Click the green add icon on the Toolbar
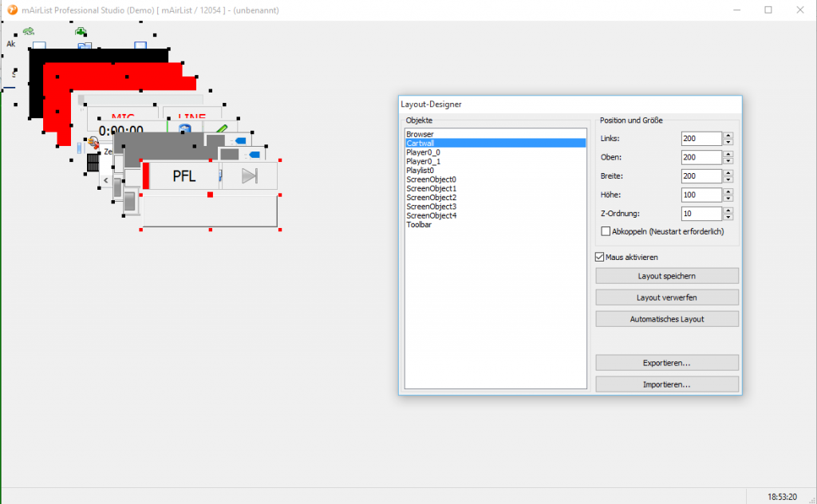This screenshot has width=817, height=504. point(79,30)
